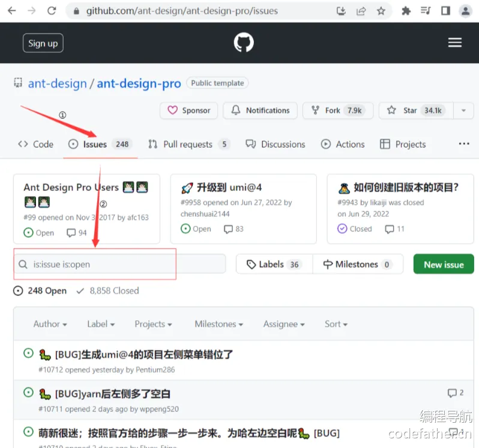479x448 pixels.
Task: Open the media control playlist icon
Action: [x=426, y=11]
